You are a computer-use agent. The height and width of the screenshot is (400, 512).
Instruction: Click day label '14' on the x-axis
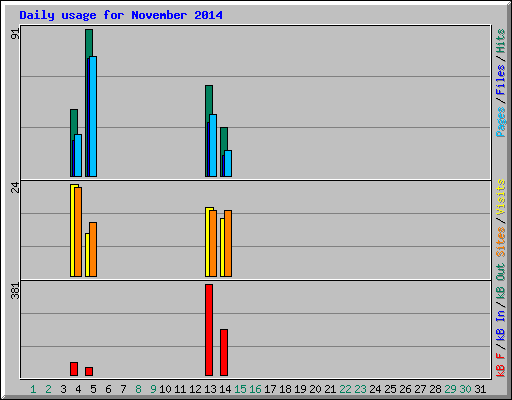pos(225,389)
